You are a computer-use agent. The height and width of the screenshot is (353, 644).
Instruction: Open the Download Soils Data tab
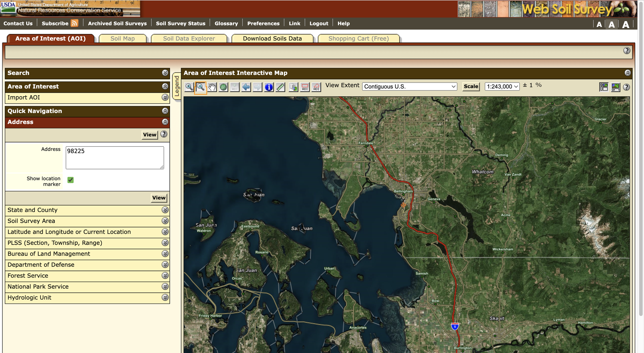(x=272, y=39)
